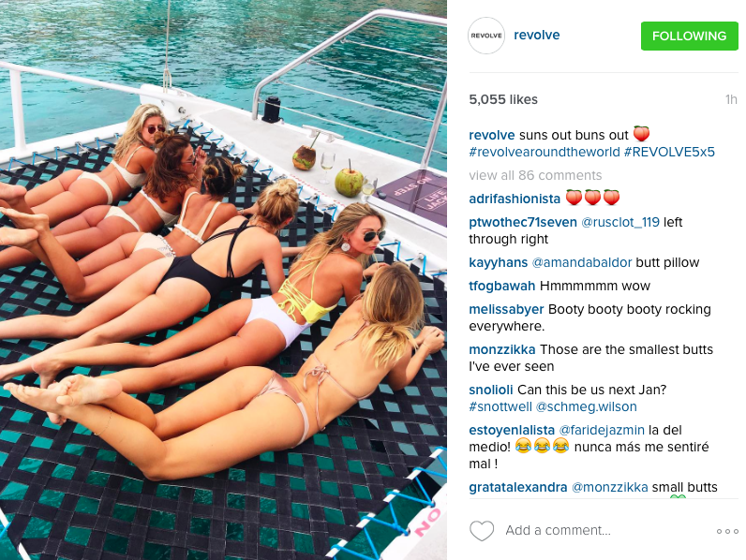Open the revolve username in header

pos(537,36)
